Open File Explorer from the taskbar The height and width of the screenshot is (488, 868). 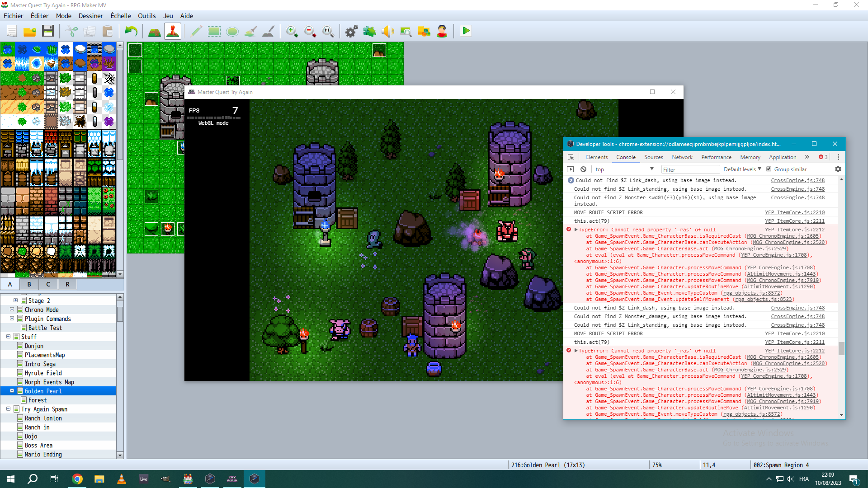[99, 479]
